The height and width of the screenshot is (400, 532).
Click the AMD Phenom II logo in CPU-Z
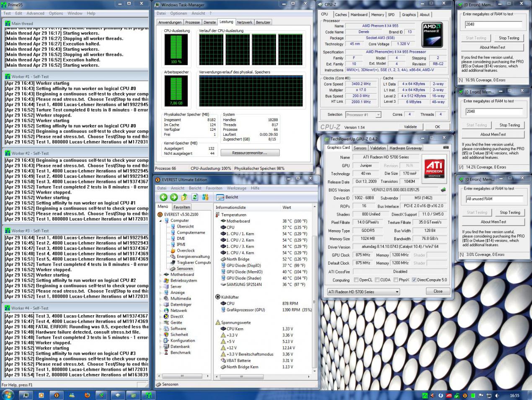coord(432,35)
